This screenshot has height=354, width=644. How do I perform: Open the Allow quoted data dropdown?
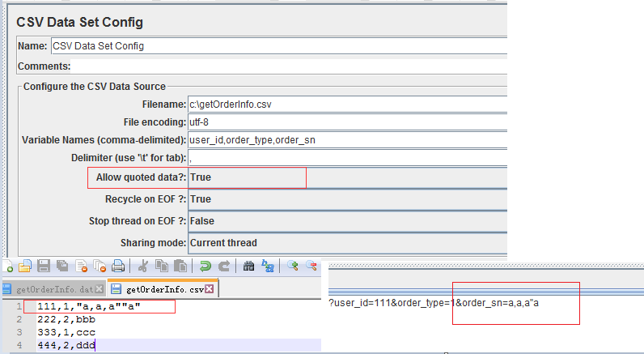tap(347, 177)
